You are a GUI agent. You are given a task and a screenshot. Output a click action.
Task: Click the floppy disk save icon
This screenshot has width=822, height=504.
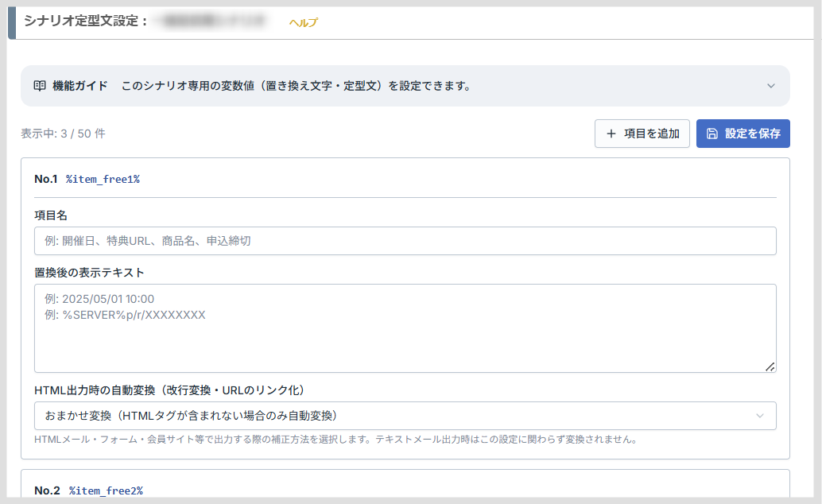click(711, 134)
